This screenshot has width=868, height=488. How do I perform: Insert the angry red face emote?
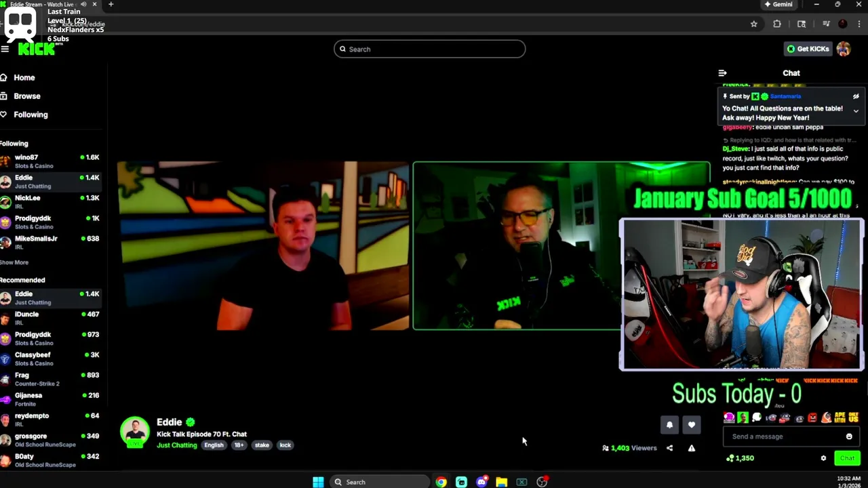[x=812, y=418]
